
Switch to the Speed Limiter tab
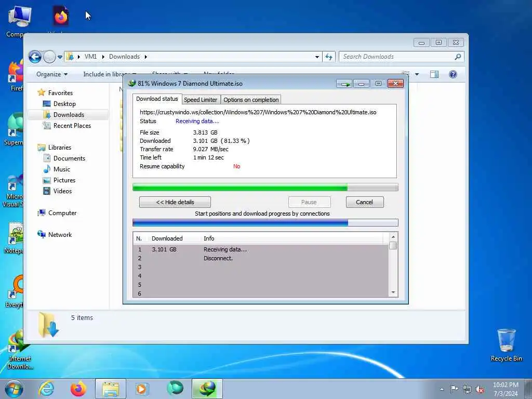pyautogui.click(x=200, y=100)
